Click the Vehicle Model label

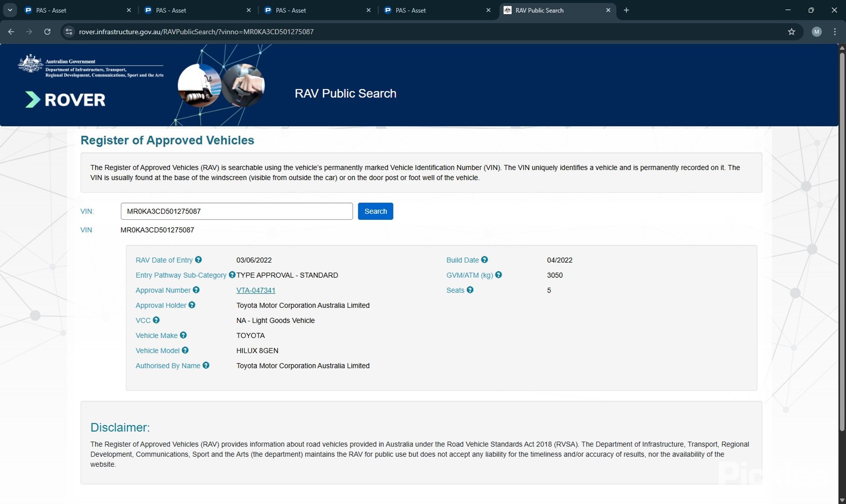pyautogui.click(x=157, y=351)
